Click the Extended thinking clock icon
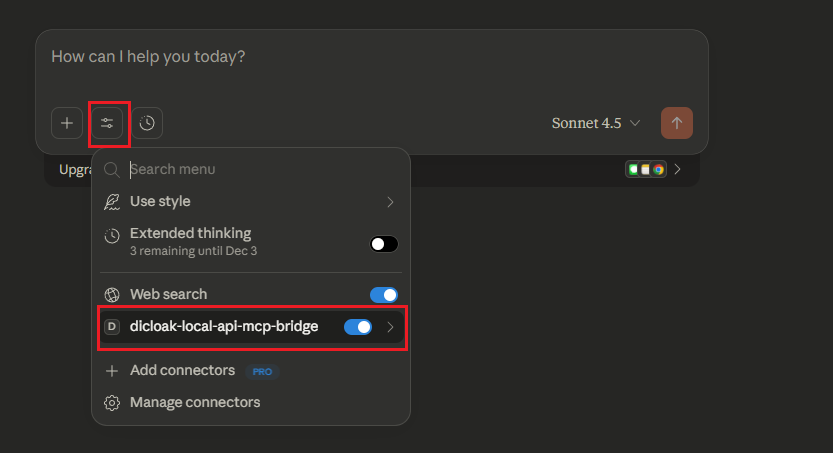The height and width of the screenshot is (453, 833). [112, 236]
